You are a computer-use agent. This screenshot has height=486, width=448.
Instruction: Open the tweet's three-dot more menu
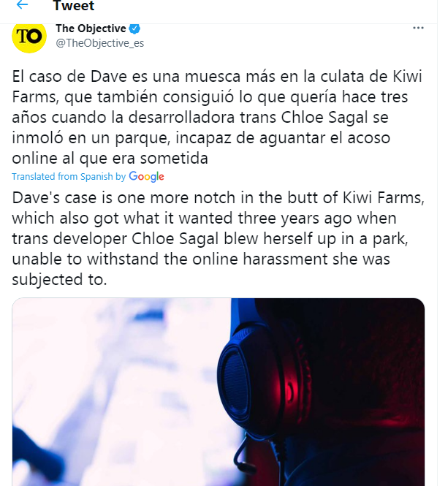tap(418, 29)
